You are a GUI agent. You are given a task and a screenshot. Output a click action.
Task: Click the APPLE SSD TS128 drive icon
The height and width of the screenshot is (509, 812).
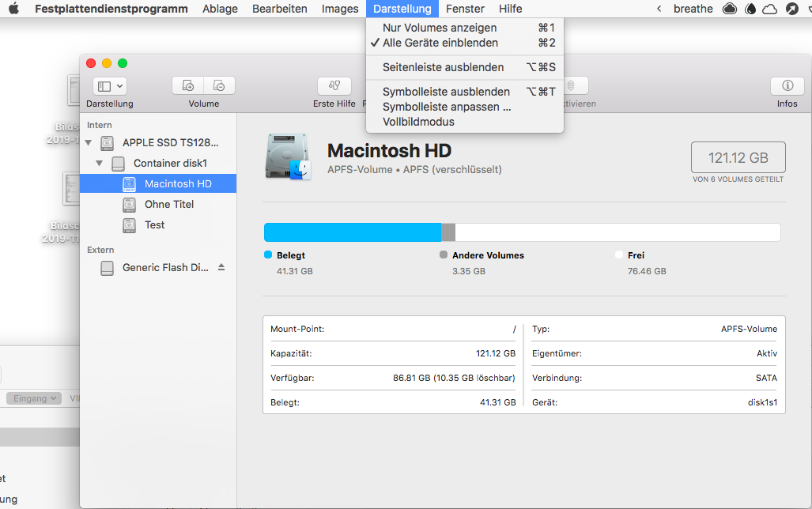[108, 142]
